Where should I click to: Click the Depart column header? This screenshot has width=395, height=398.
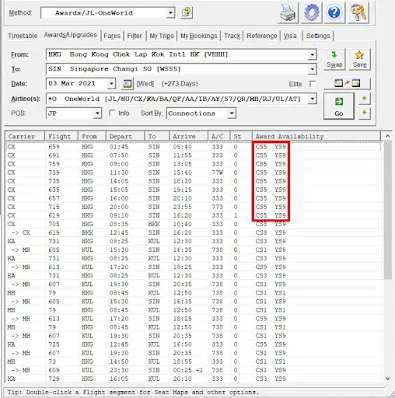click(x=125, y=136)
